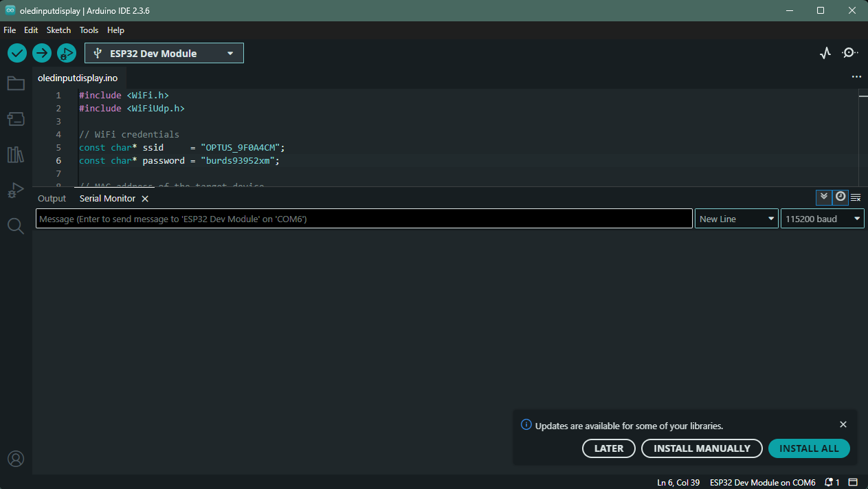Image resolution: width=868 pixels, height=489 pixels.
Task: Switch to the Output tab
Action: pos(52,198)
